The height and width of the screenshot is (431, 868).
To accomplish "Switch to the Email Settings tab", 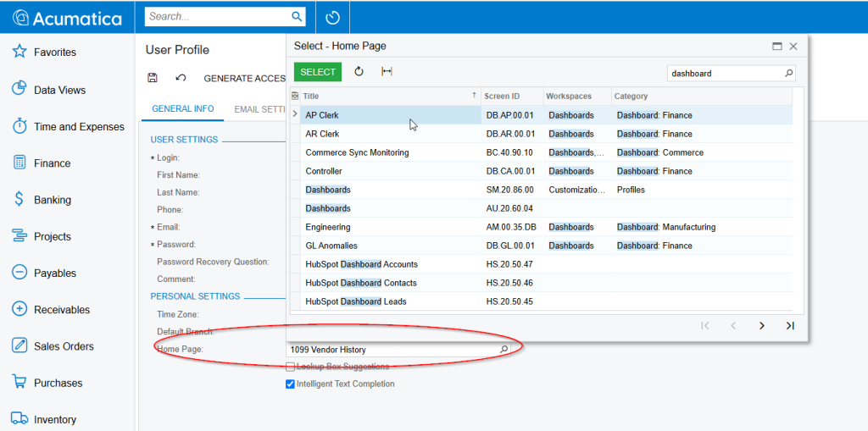I will (259, 109).
